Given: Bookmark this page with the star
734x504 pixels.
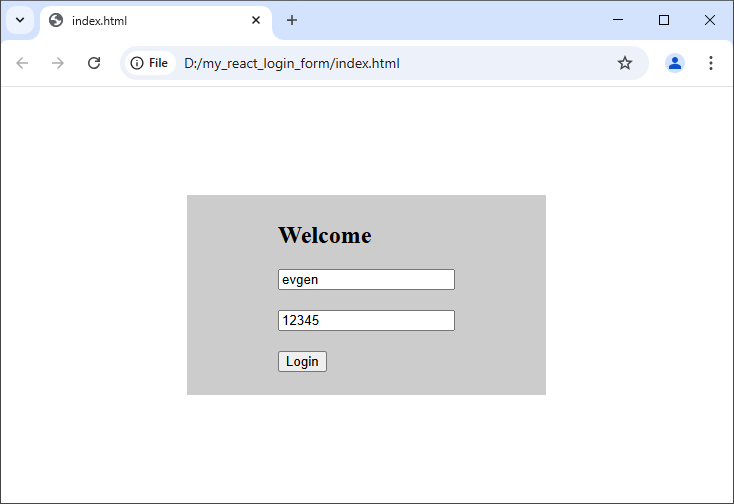Looking at the screenshot, I should click(624, 63).
